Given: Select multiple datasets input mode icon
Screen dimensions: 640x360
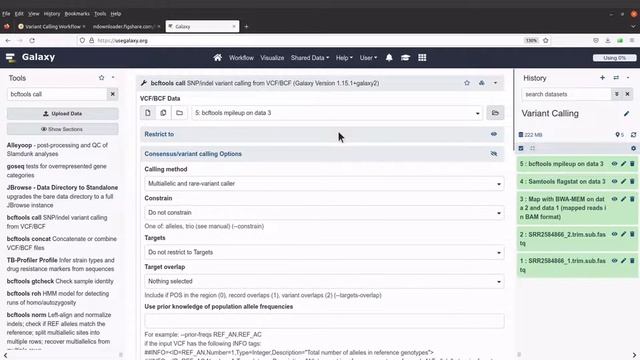Looking at the screenshot, I should pos(163,113).
